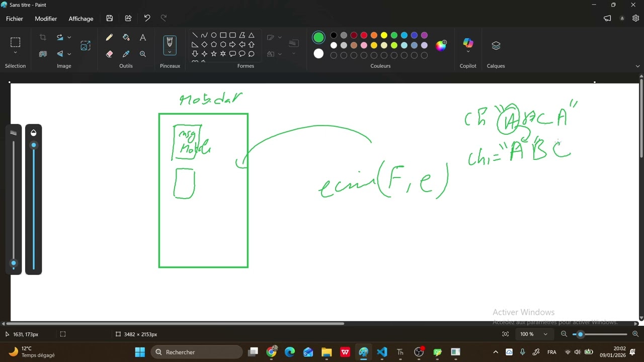Image resolution: width=644 pixels, height=362 pixels.
Task: Select the white Color 2 circle
Action: click(318, 53)
